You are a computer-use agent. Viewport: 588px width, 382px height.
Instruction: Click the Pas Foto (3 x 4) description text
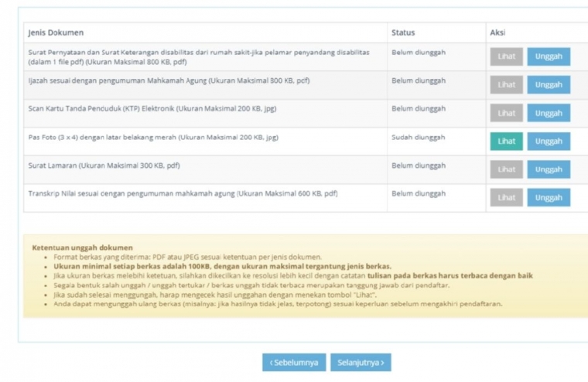[x=153, y=138]
